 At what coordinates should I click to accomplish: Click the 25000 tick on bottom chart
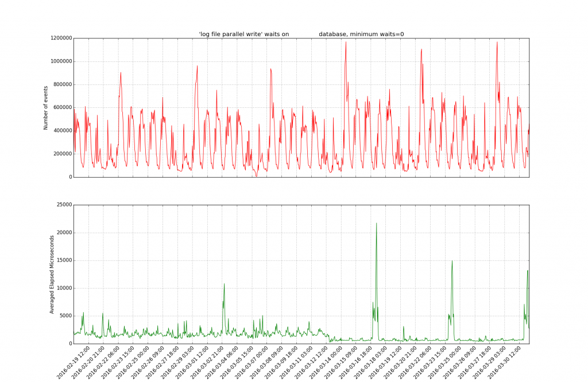point(63,205)
